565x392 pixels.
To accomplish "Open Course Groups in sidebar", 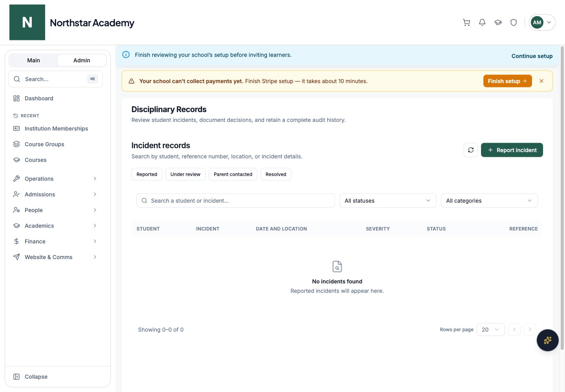I will click(x=55, y=144).
